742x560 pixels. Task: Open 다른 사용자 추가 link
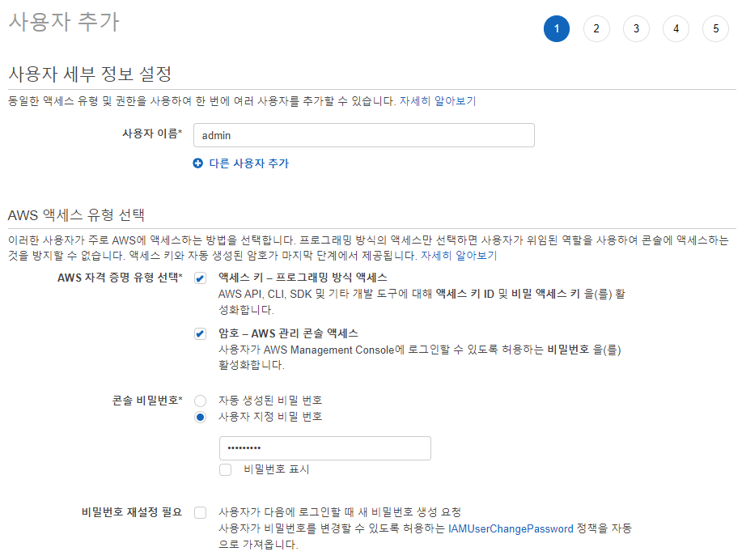(249, 163)
